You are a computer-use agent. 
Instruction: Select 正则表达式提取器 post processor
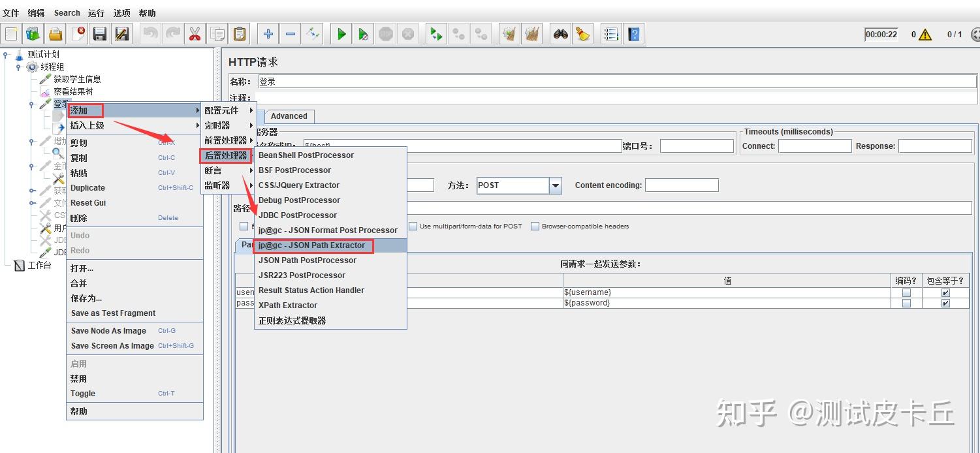(330, 320)
